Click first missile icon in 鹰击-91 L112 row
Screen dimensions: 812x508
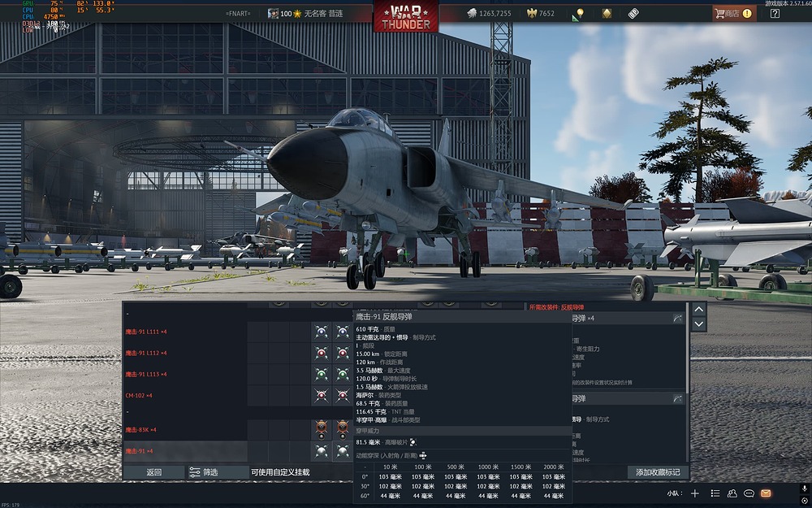coord(322,353)
